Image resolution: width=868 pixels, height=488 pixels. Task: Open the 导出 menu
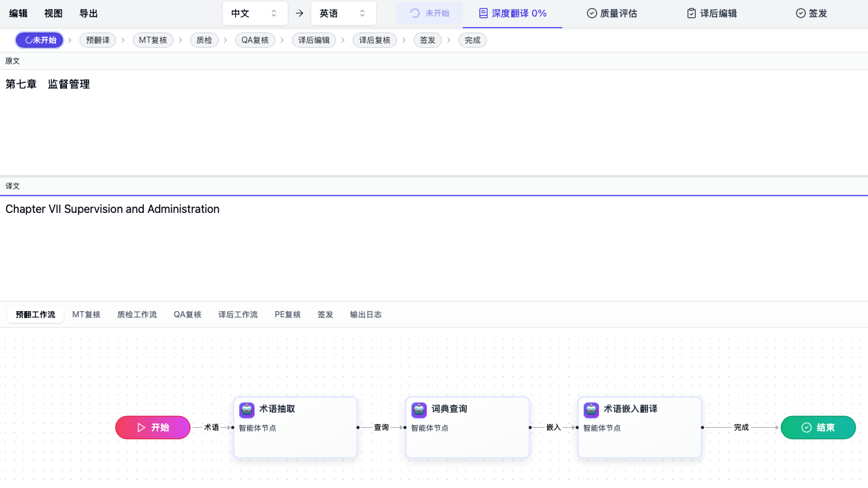tap(89, 13)
